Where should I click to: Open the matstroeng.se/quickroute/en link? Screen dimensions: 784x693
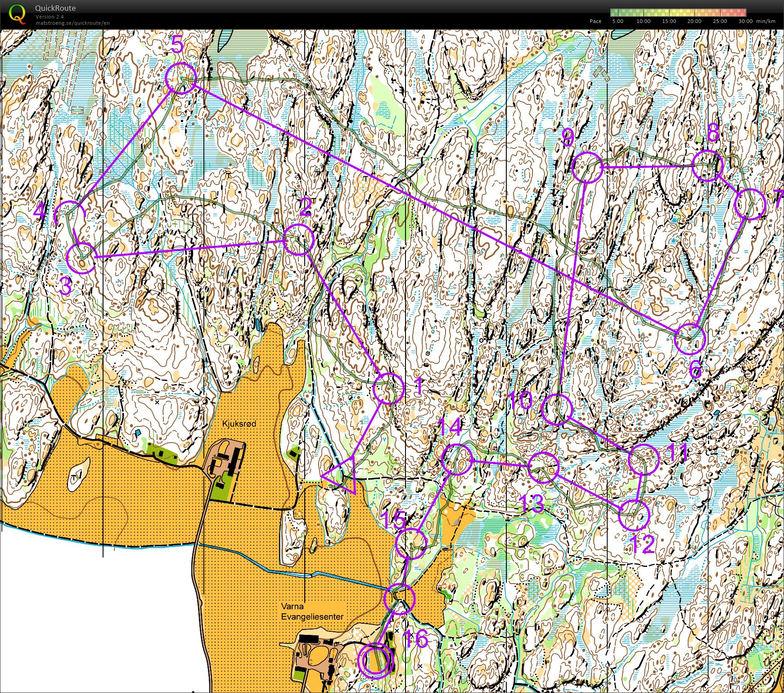pos(72,23)
